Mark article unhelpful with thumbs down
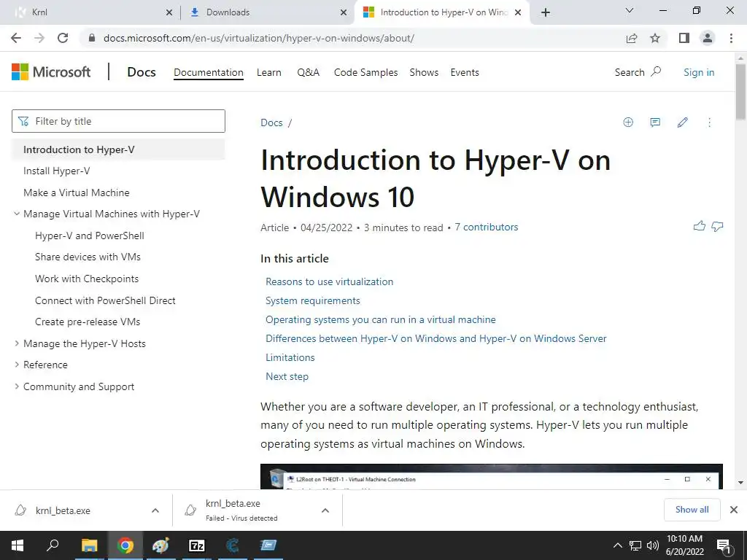Viewport: 747px width, 560px height. pyautogui.click(x=717, y=226)
